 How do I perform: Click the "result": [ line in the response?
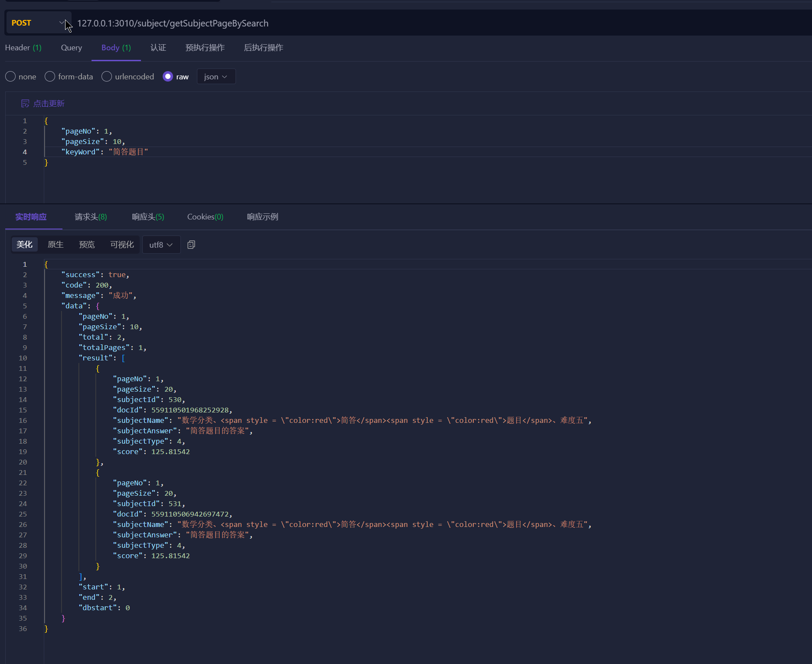tap(102, 358)
